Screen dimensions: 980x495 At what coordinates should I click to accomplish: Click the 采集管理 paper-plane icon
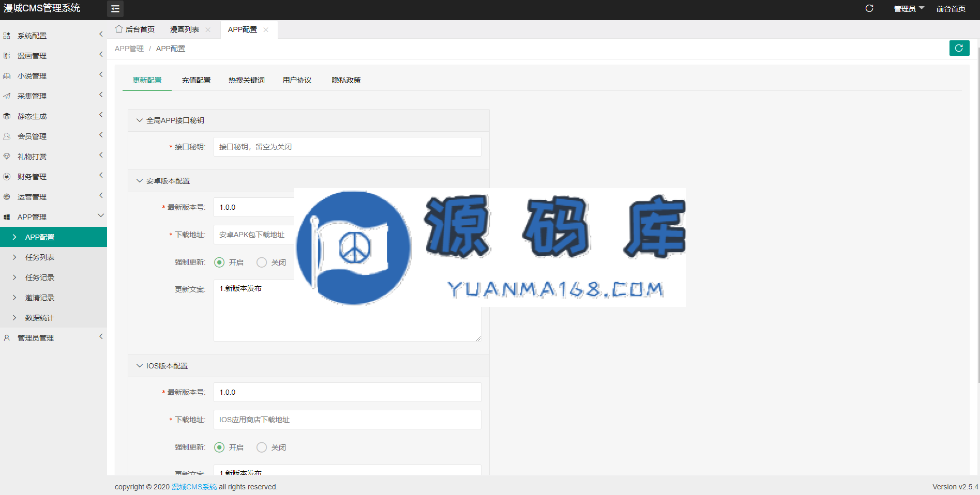coord(7,96)
